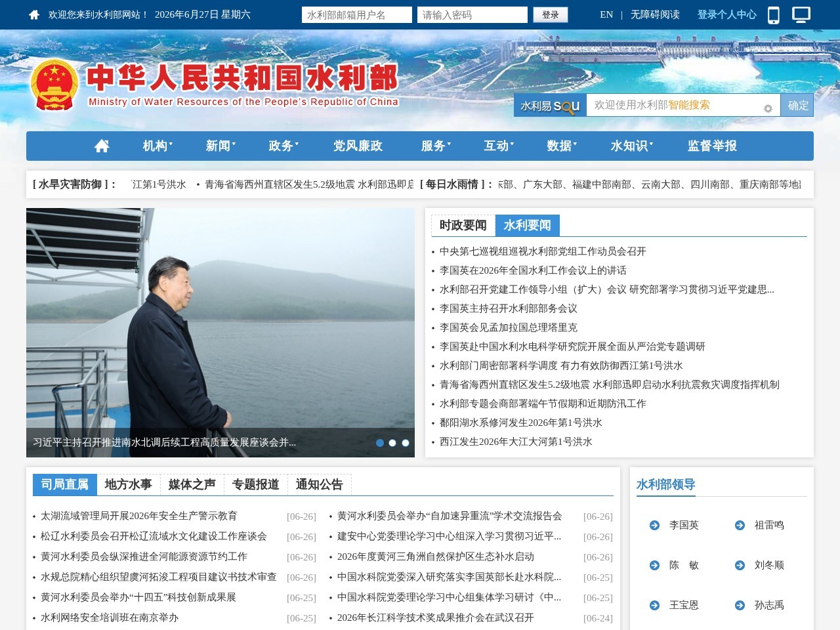Open 松辽水利委员会召开松辽流域水文化建设工作座谈会
The height and width of the screenshot is (630, 840).
tap(154, 536)
